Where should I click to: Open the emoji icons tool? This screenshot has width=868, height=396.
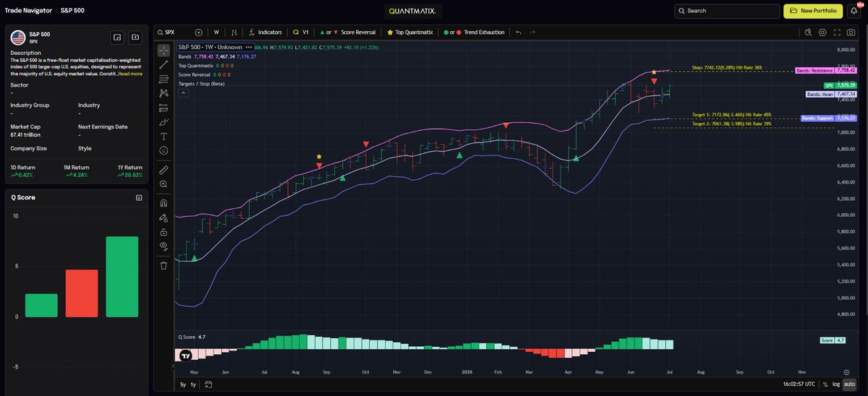click(163, 150)
